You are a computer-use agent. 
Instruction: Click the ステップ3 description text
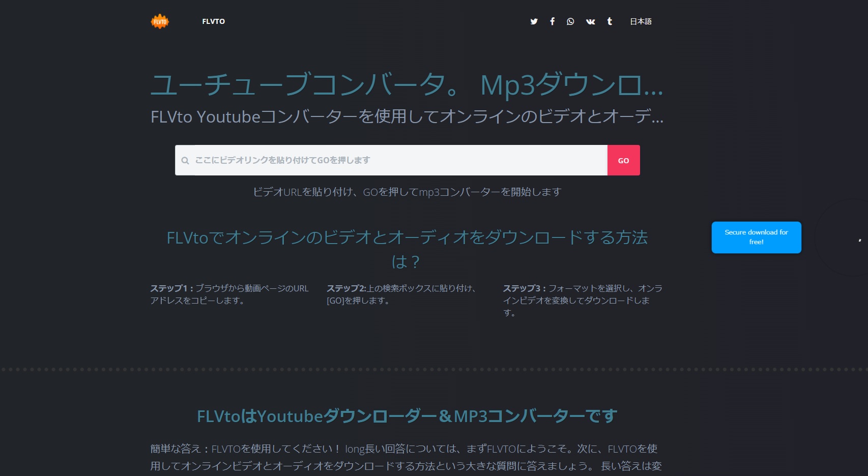point(583,301)
